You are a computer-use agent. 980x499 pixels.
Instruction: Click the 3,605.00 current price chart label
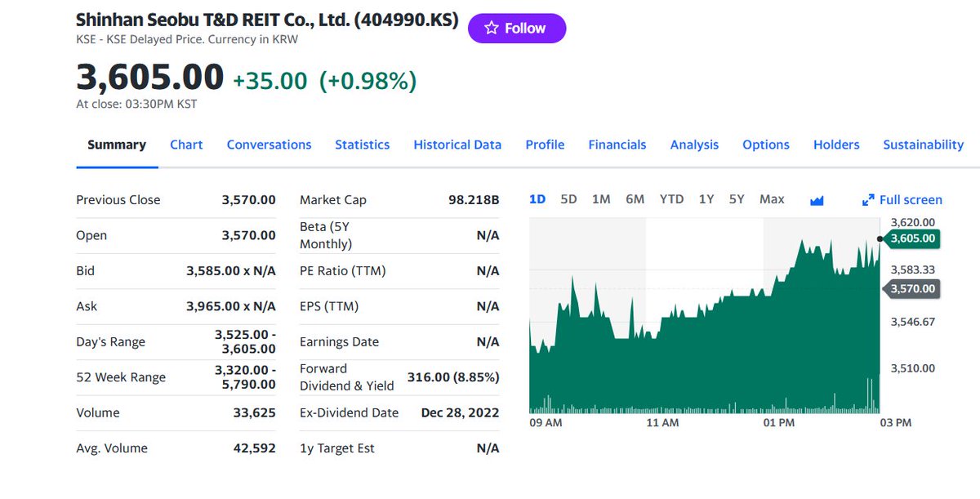point(912,238)
